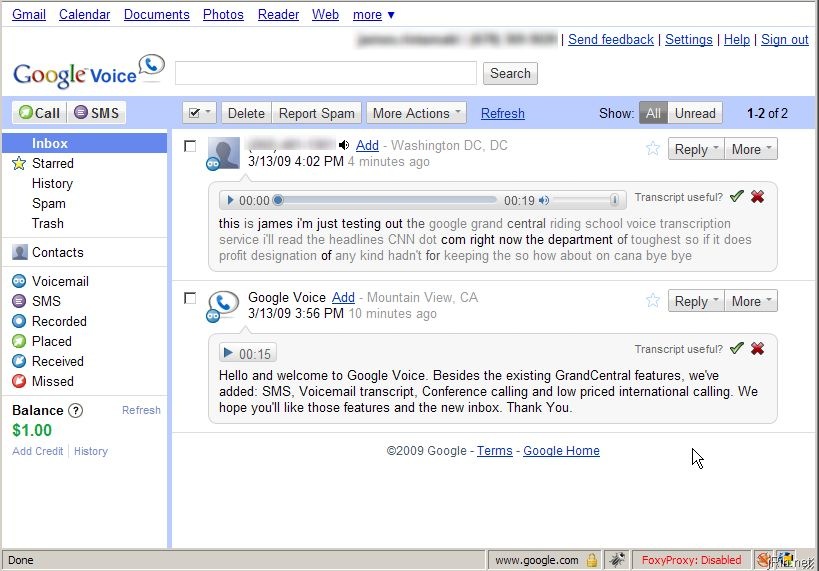
Task: Show the Voicemail messages
Action: point(60,281)
